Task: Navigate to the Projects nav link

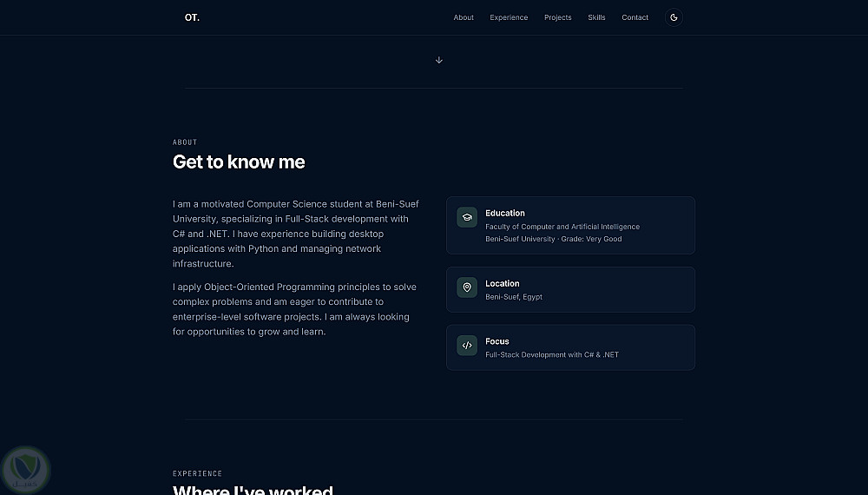Action: pos(558,17)
